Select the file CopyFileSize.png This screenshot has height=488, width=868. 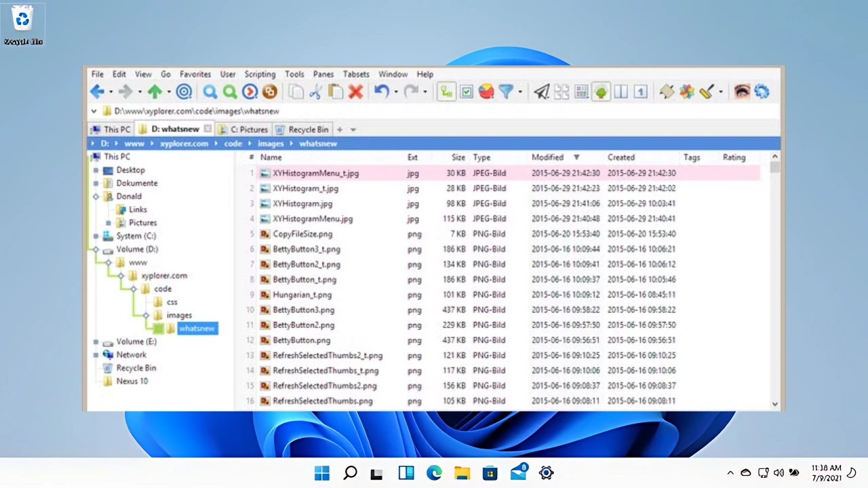click(302, 234)
